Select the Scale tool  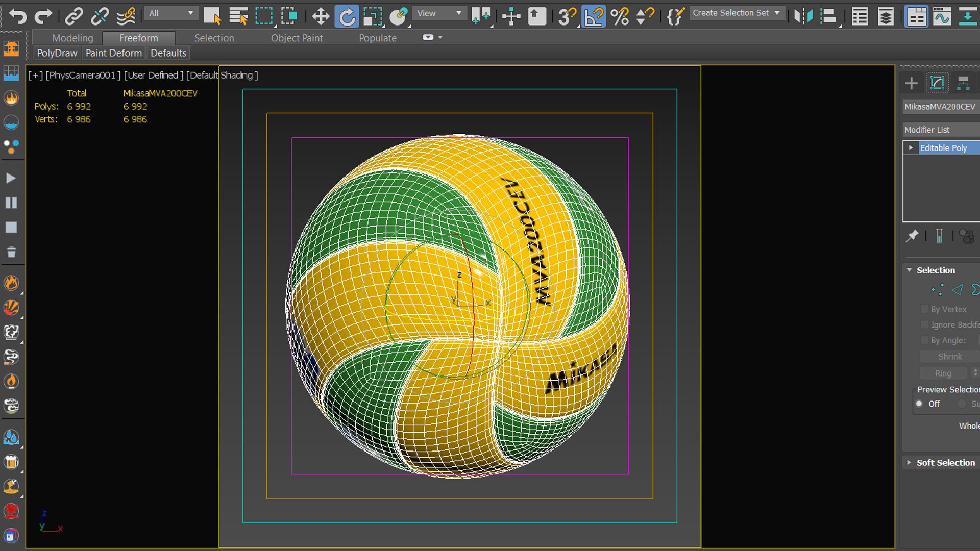click(373, 16)
